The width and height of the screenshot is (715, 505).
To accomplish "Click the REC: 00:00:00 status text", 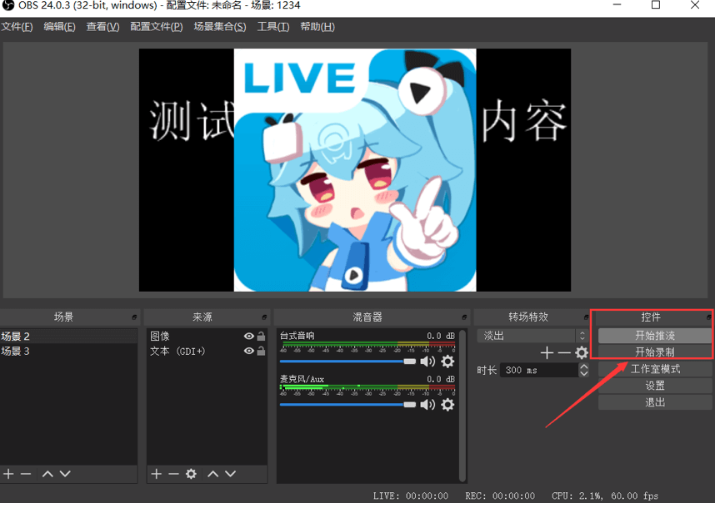I will tap(500, 496).
